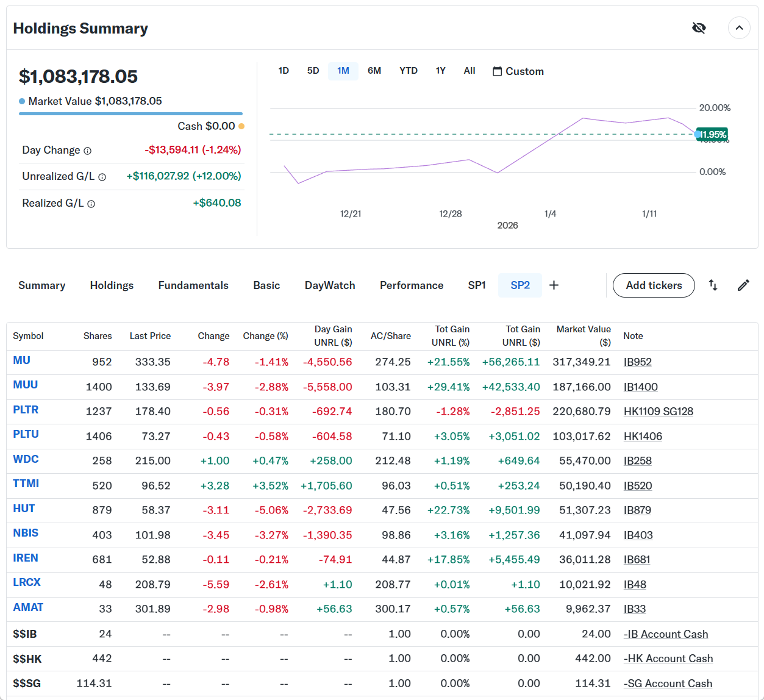This screenshot has height=700, width=764.
Task: Click the 11.95% chart endpoint marker
Action: (x=698, y=134)
